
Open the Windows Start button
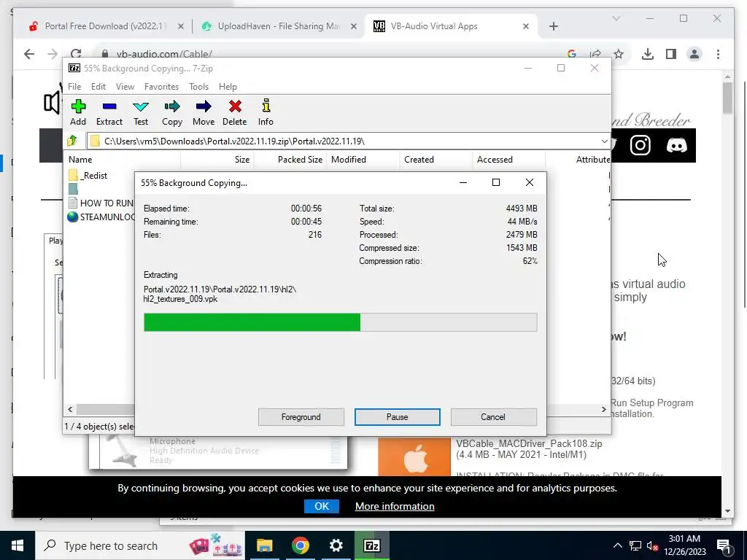pyautogui.click(x=18, y=545)
